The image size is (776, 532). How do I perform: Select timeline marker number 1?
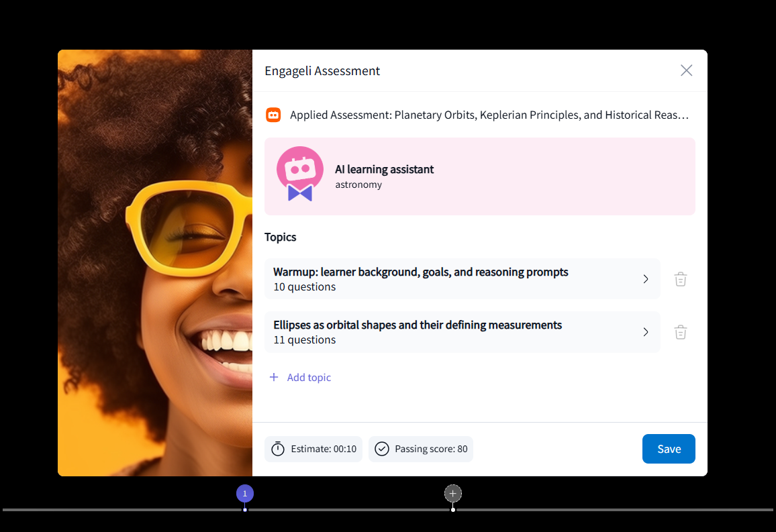(245, 494)
